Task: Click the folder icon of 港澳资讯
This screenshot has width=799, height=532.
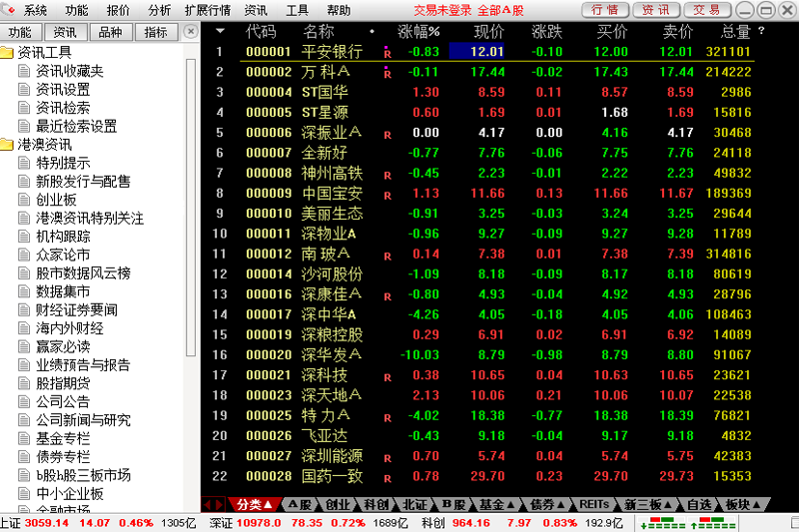Action: [x=7, y=144]
